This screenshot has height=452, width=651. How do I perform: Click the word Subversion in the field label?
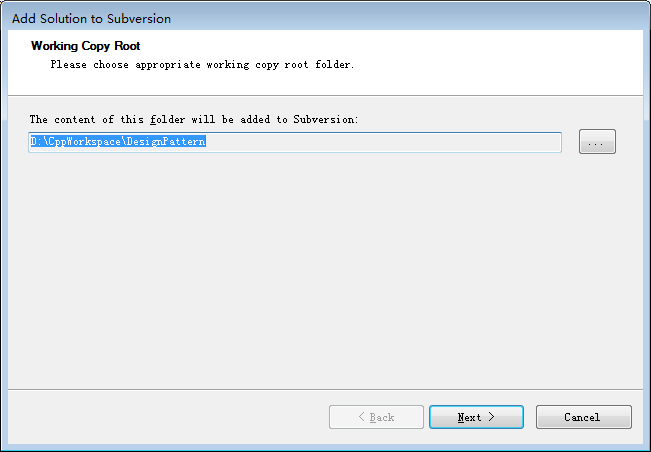point(324,120)
